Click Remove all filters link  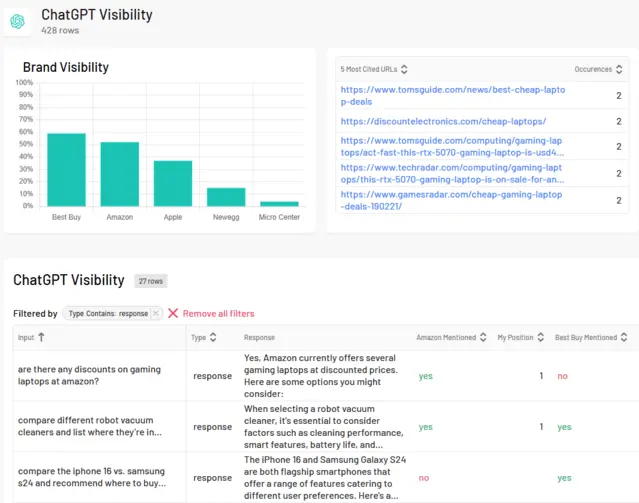(218, 313)
